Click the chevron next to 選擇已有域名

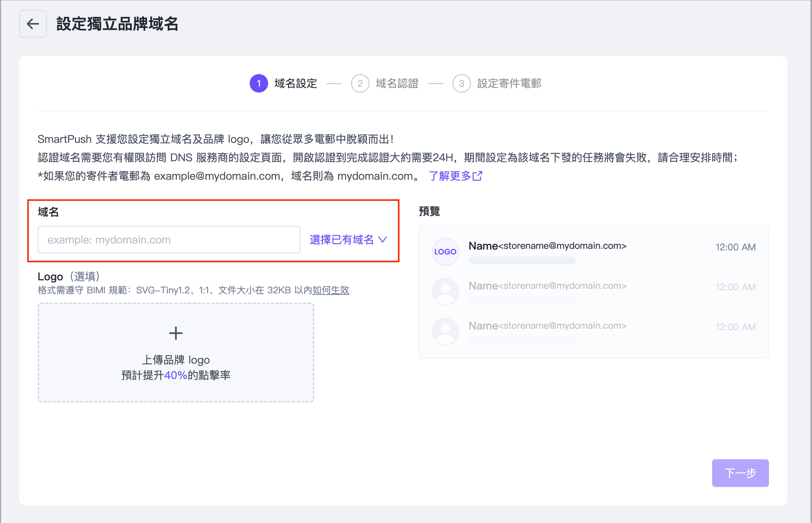383,240
